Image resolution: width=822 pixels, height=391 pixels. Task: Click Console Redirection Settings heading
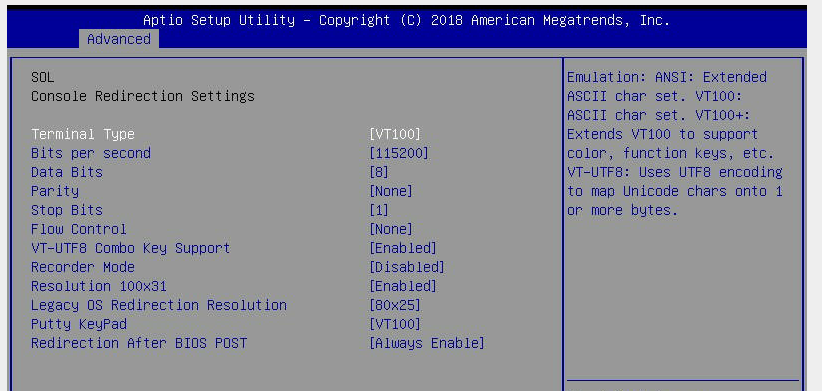coord(143,96)
